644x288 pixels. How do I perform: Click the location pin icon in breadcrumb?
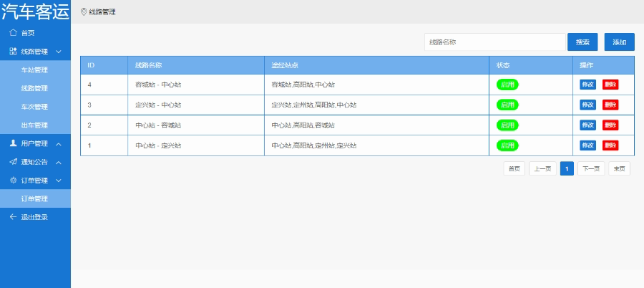pos(84,12)
